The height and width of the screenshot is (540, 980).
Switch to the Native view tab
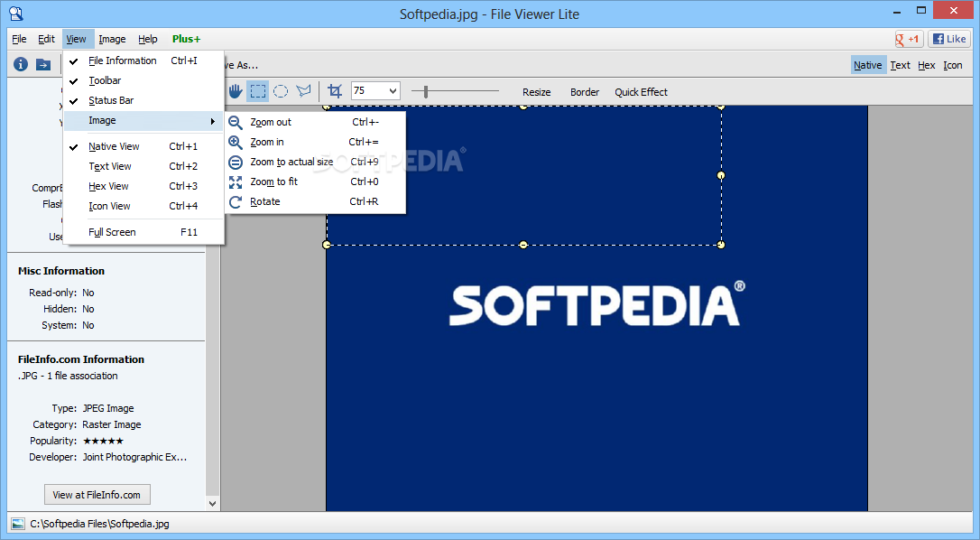click(x=868, y=65)
